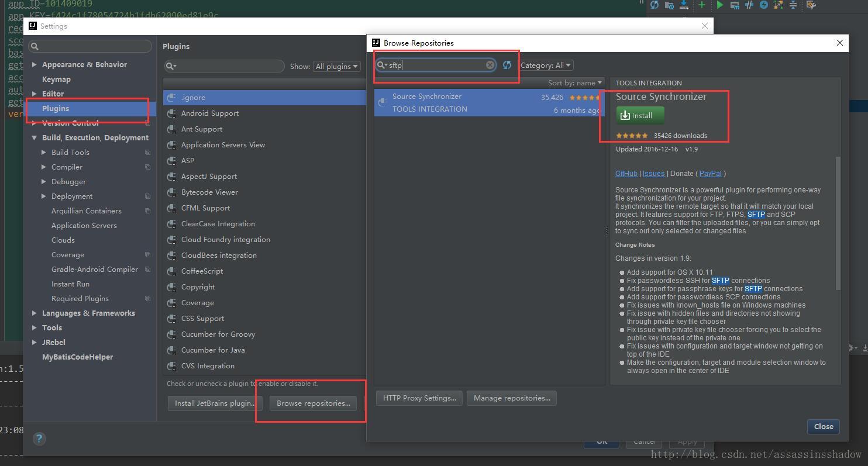The image size is (868, 466).
Task: Click Source Synchronizer plugin icon in results
Action: pyautogui.click(x=382, y=102)
